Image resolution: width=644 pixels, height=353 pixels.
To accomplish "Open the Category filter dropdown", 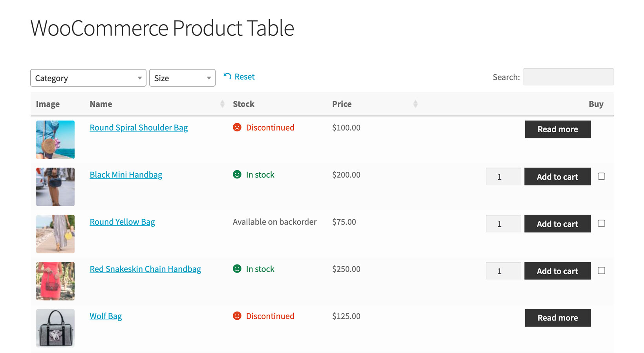I will coord(88,78).
